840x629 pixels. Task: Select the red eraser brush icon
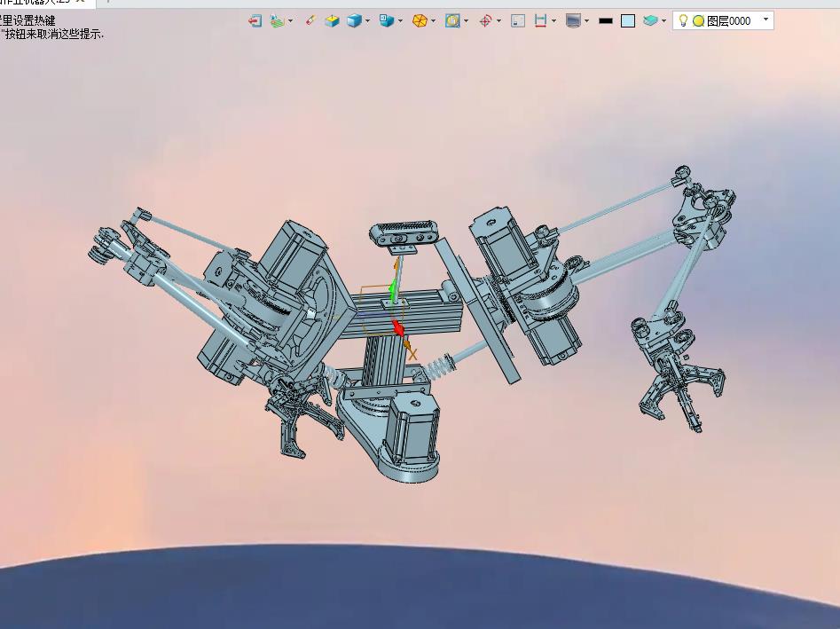[310, 20]
